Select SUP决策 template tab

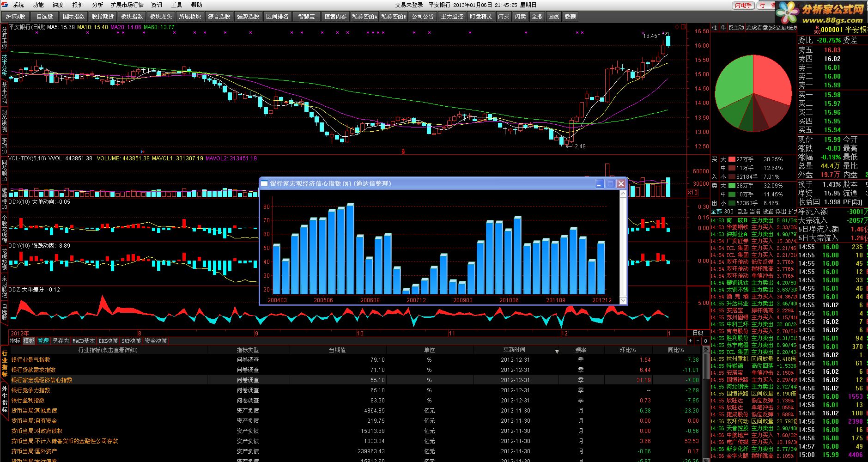(131, 340)
